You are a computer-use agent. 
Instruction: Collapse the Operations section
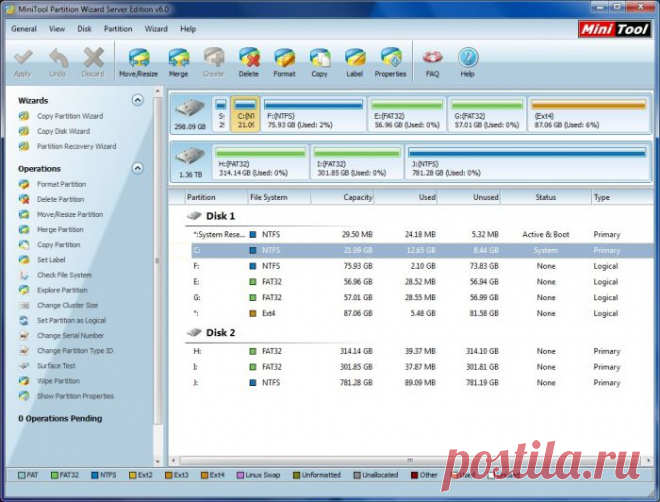[138, 168]
